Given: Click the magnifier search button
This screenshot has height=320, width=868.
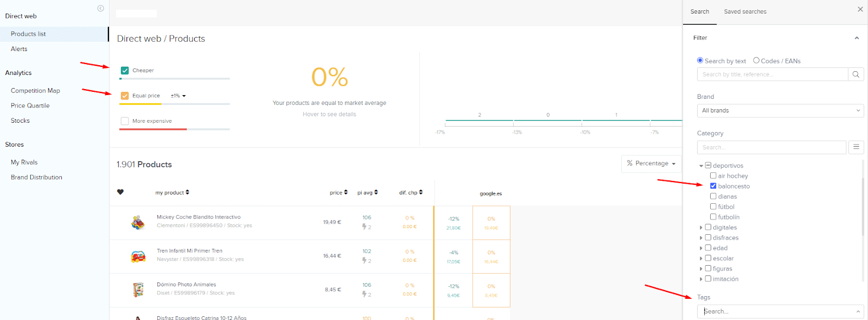Looking at the screenshot, I should pyautogui.click(x=856, y=74).
